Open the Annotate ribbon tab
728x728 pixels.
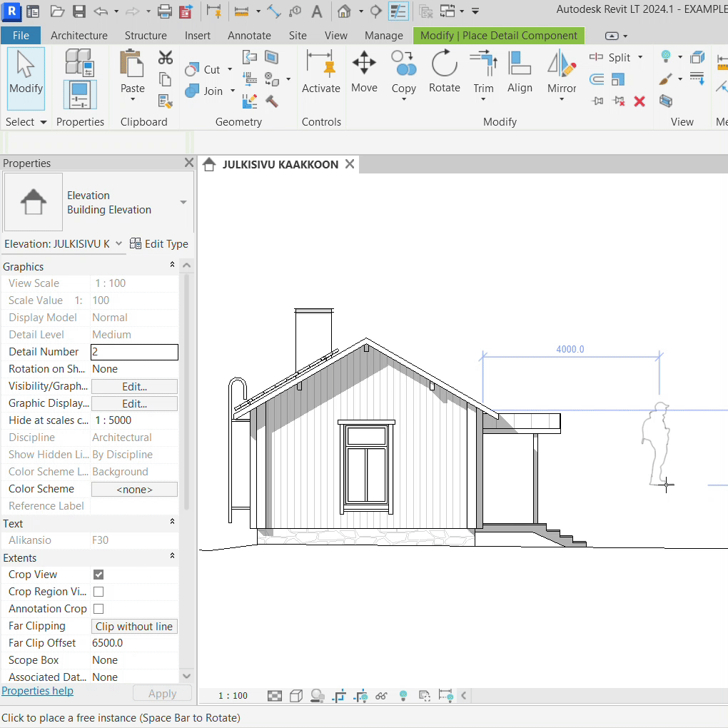[x=249, y=36]
